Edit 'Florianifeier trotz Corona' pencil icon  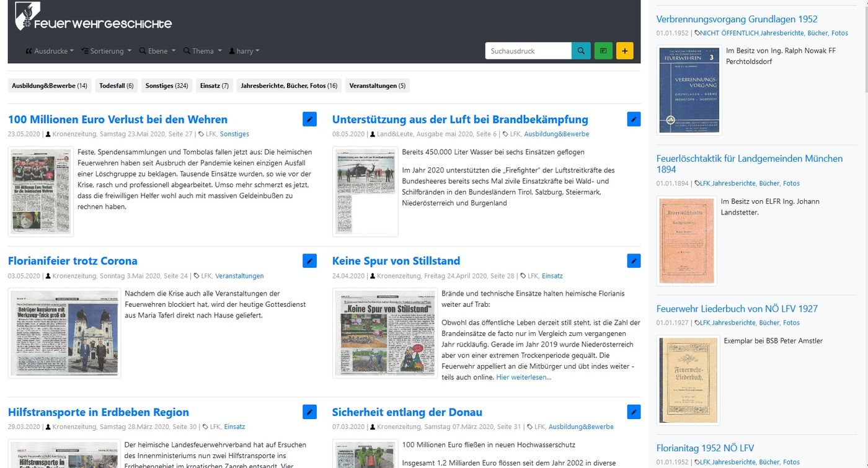pos(309,261)
